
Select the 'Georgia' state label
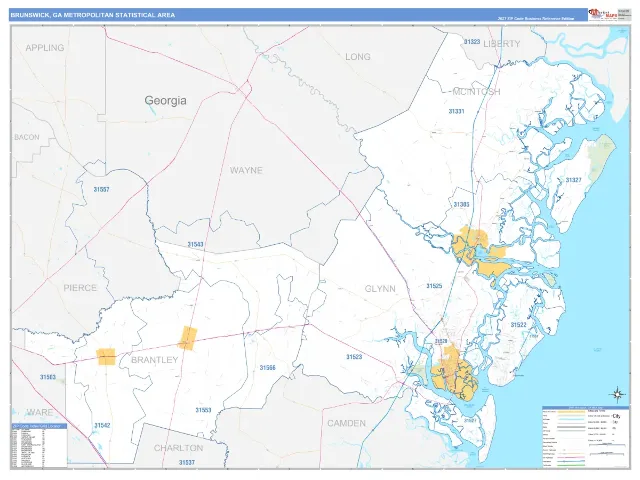[x=165, y=100]
